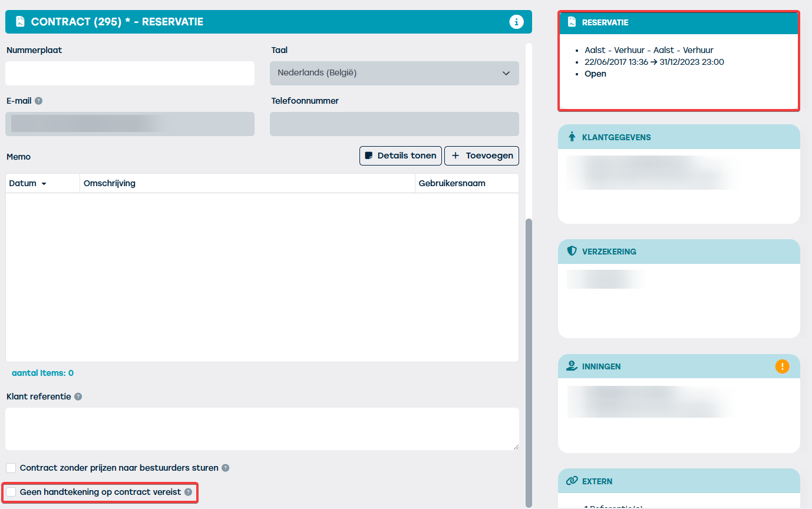Click the form's vertical scrollbar thumb
Image resolution: width=812 pixels, height=509 pixels.
tap(529, 362)
